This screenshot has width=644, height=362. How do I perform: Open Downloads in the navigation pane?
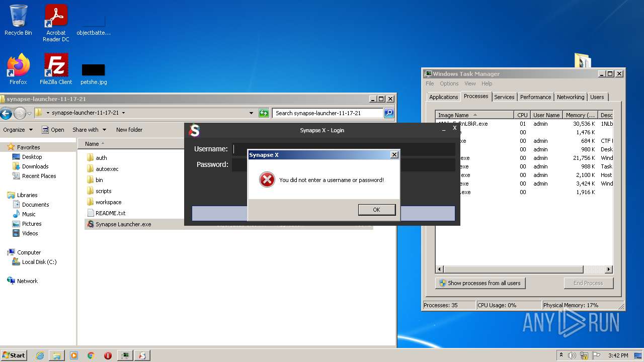(35, 166)
